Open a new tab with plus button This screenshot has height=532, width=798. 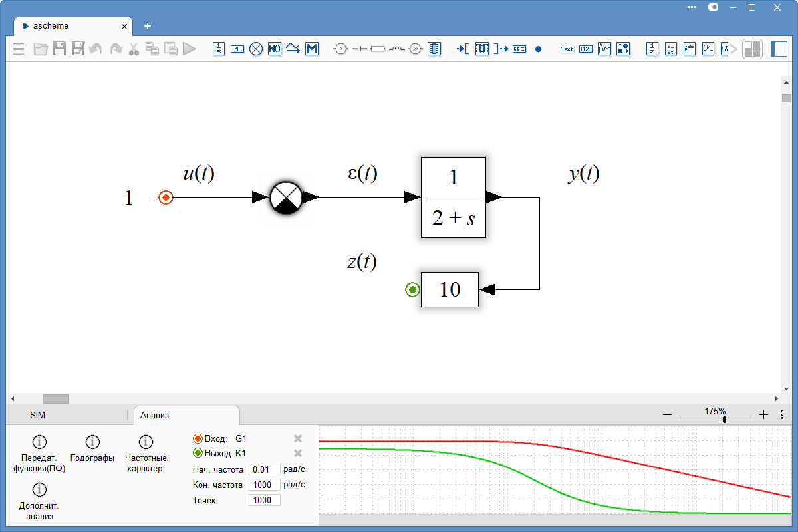pos(148,26)
